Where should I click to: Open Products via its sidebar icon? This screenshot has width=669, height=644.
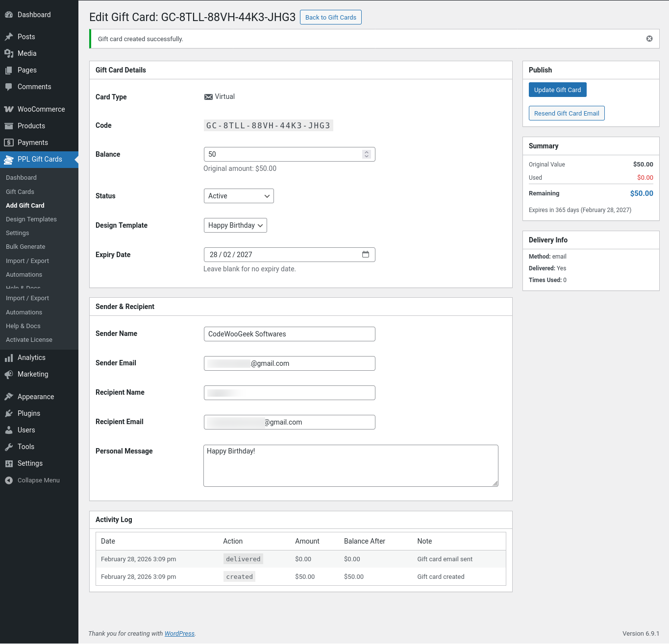(x=9, y=126)
